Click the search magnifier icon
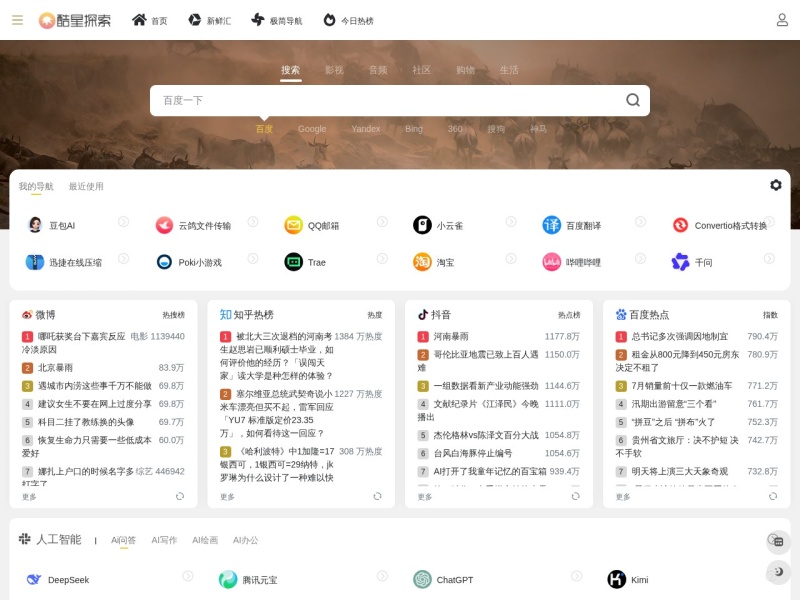The width and height of the screenshot is (800, 600). [633, 100]
